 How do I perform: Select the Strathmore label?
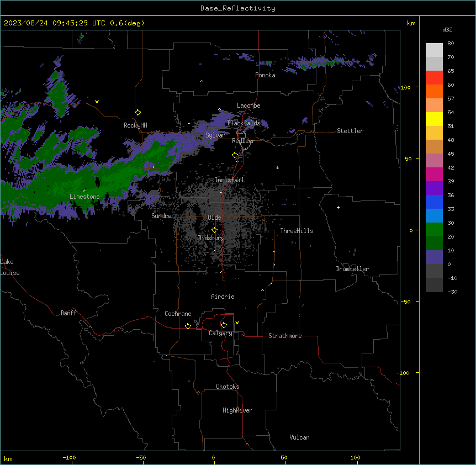(285, 336)
